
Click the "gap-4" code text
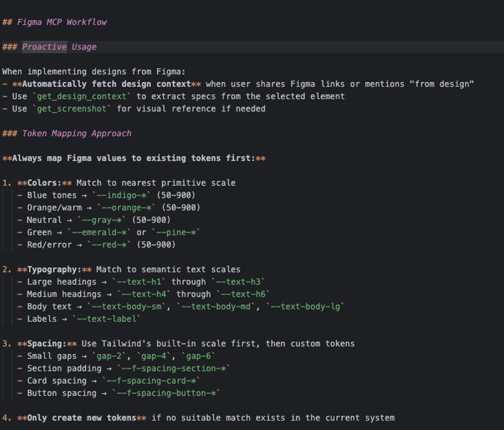coord(153,356)
